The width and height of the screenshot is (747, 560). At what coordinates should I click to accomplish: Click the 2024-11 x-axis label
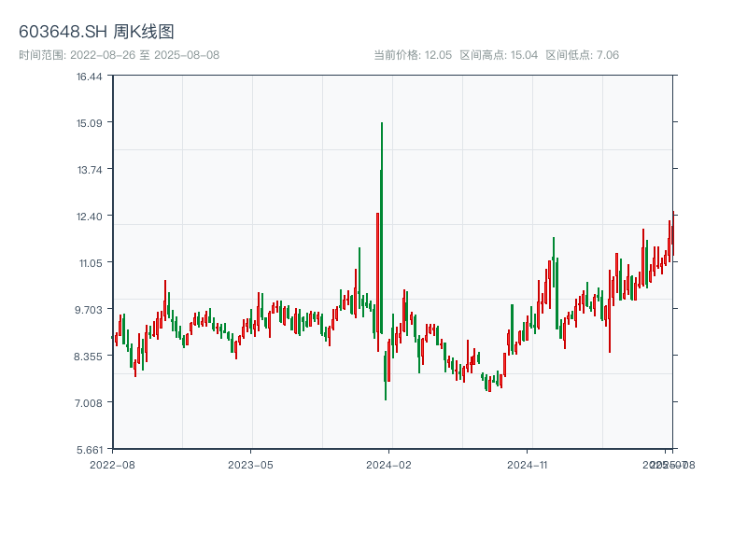point(527,465)
